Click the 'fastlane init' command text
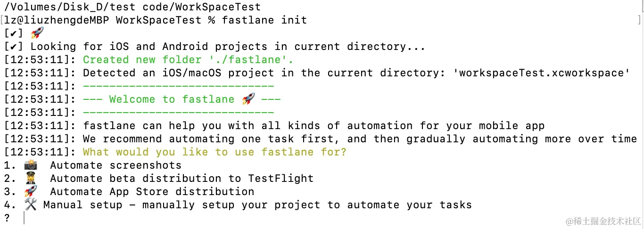The image size is (644, 229). pos(264,20)
